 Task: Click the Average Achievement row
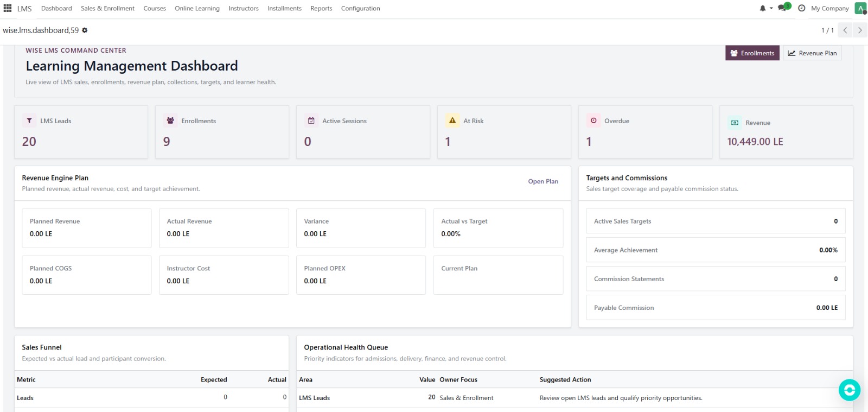coord(716,250)
